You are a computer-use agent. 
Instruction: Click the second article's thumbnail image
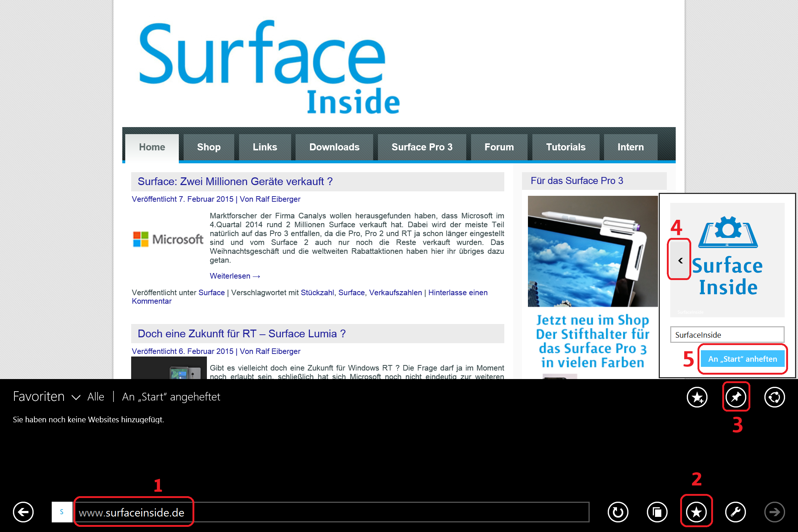point(169,368)
